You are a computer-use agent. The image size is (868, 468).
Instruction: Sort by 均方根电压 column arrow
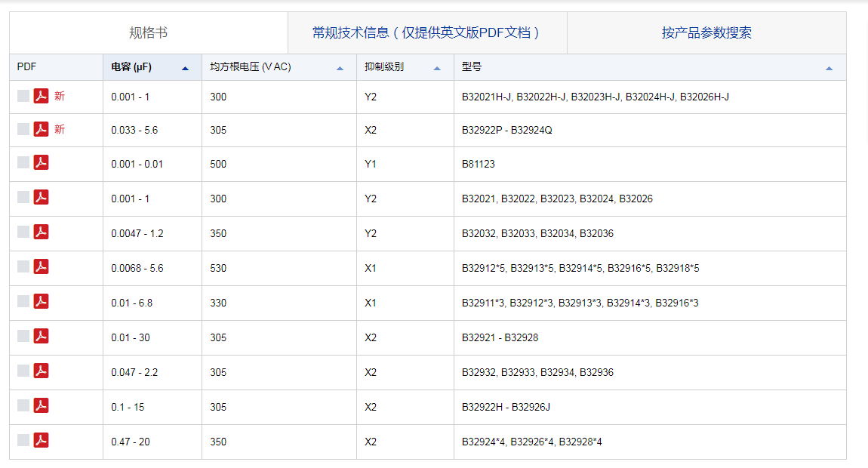[x=340, y=68]
